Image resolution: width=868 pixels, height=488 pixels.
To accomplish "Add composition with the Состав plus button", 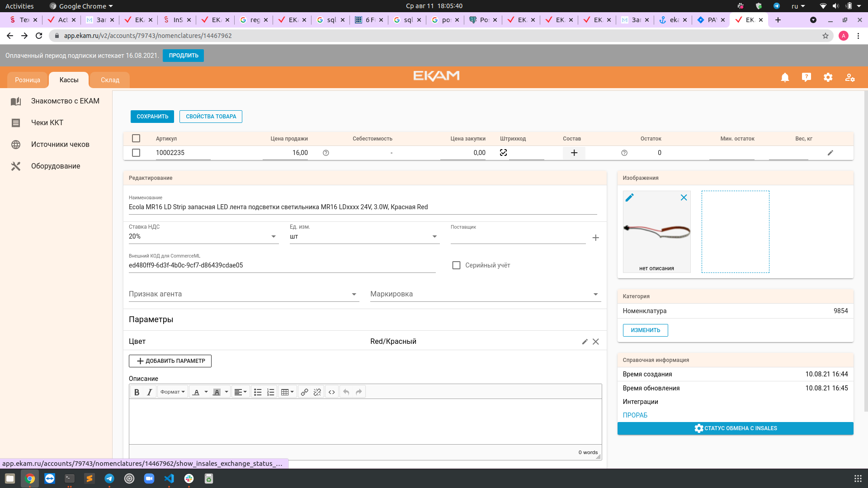I will point(574,153).
